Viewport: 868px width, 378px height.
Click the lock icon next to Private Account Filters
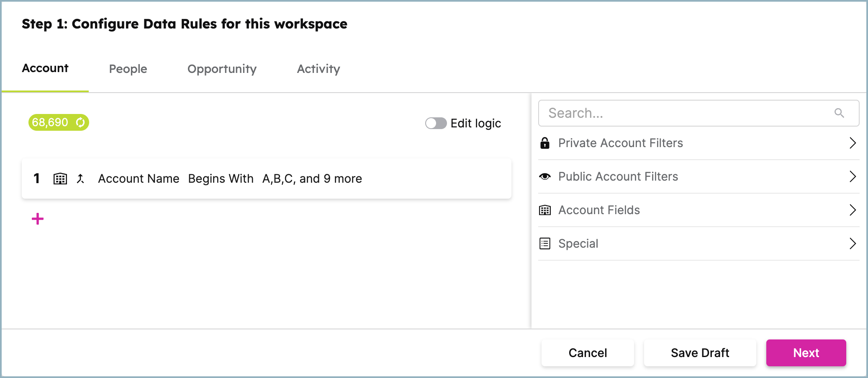(544, 143)
